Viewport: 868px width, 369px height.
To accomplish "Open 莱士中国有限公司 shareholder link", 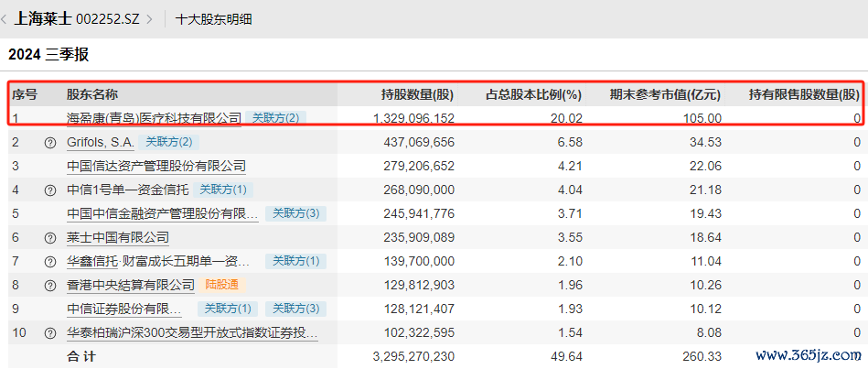I will [117, 238].
